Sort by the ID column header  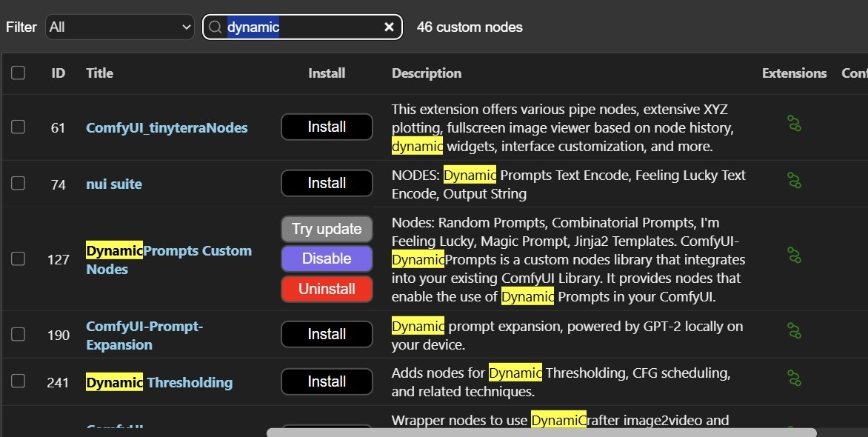pos(58,73)
